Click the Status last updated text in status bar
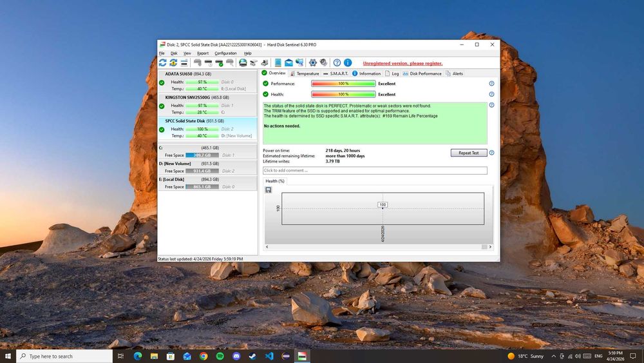 coord(200,259)
